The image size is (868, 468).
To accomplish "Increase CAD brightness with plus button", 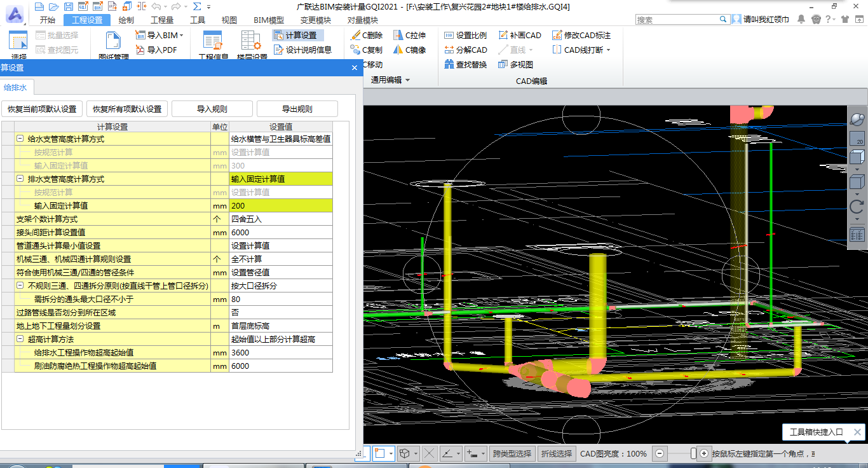I will [x=704, y=453].
